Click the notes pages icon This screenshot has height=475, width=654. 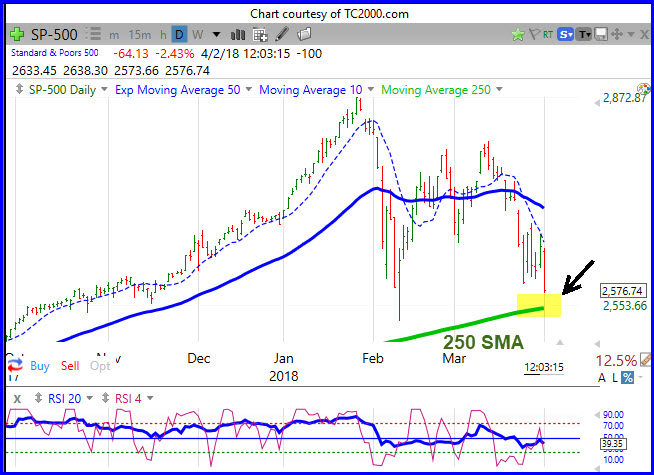tap(304, 34)
